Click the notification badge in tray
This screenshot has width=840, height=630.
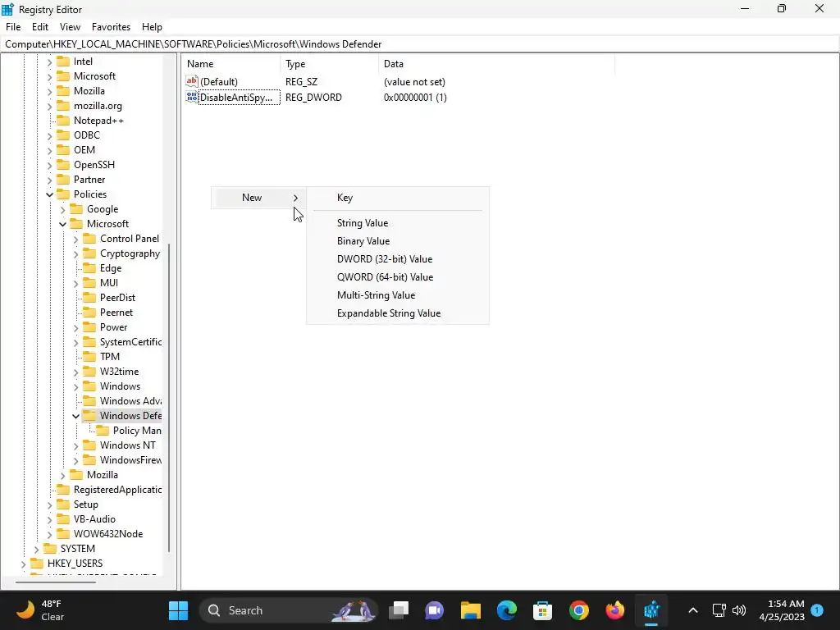817,610
